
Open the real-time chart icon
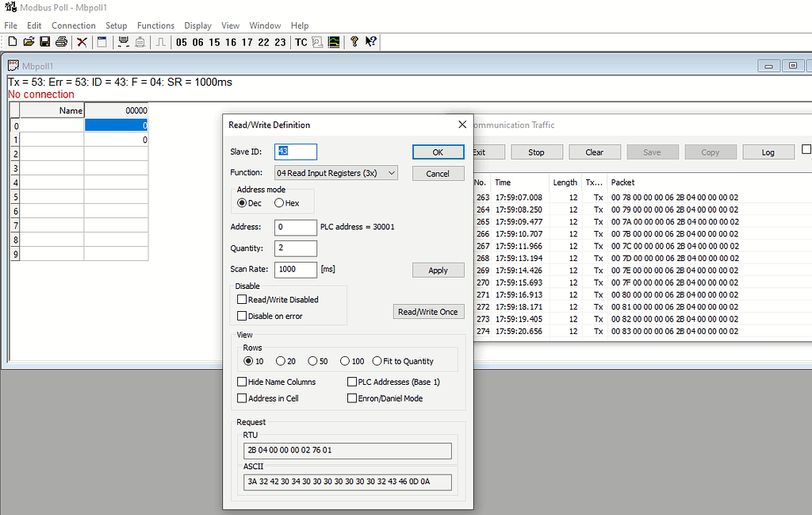[x=335, y=42]
